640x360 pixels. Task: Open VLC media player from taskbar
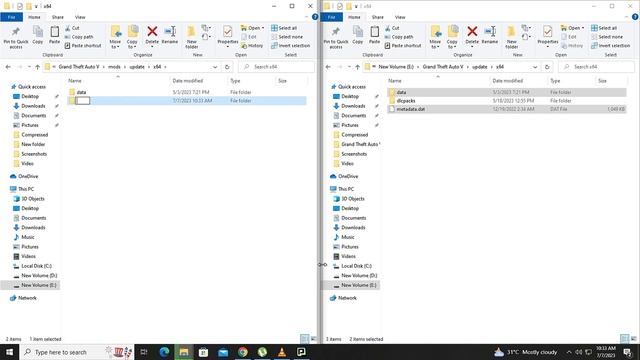point(282,352)
